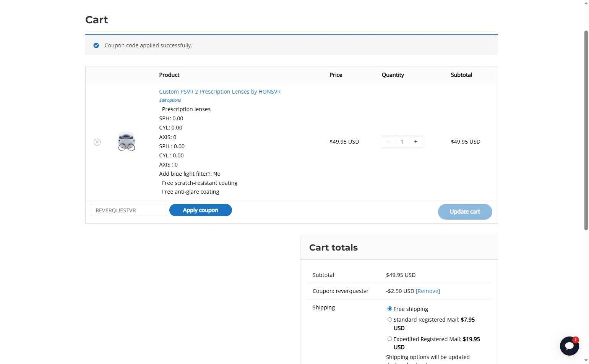Decrease quantity with the minus button
This screenshot has height=364, width=589.
(x=388, y=142)
